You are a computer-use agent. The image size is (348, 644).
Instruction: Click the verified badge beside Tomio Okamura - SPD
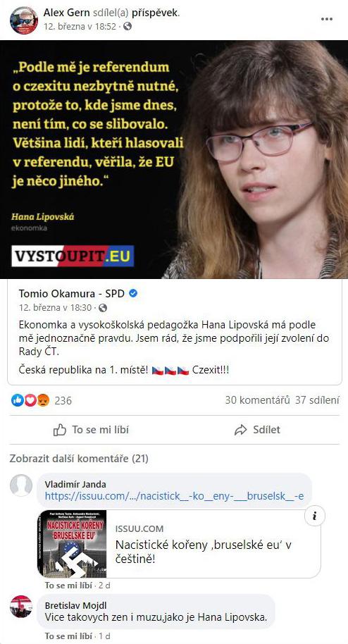pos(133,293)
